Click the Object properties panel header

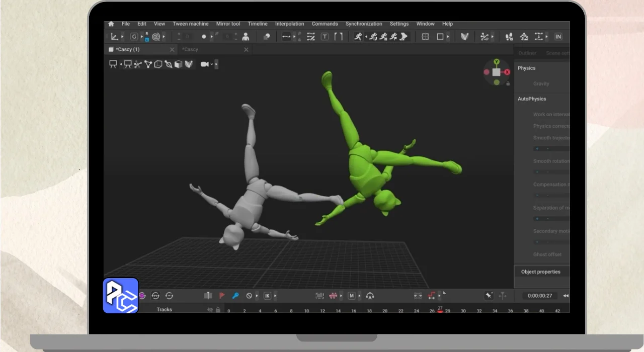click(540, 272)
